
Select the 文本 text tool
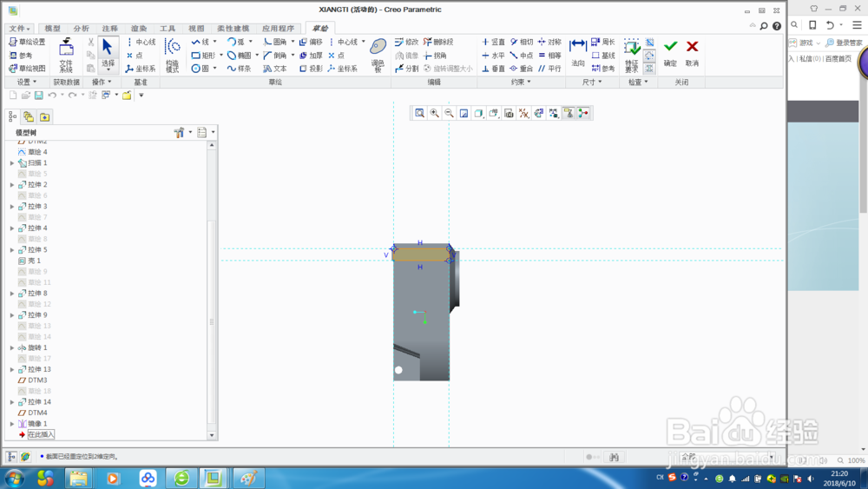click(275, 69)
